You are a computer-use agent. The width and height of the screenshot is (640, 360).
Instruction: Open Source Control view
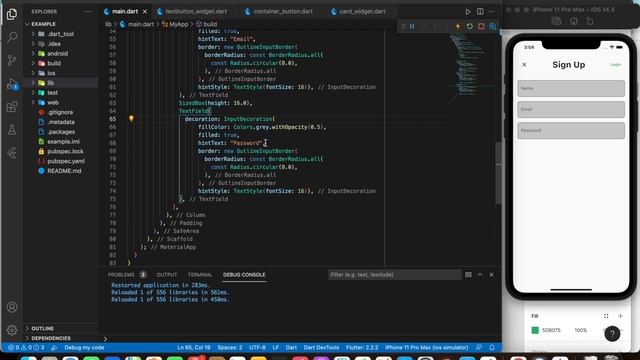pos(12,60)
